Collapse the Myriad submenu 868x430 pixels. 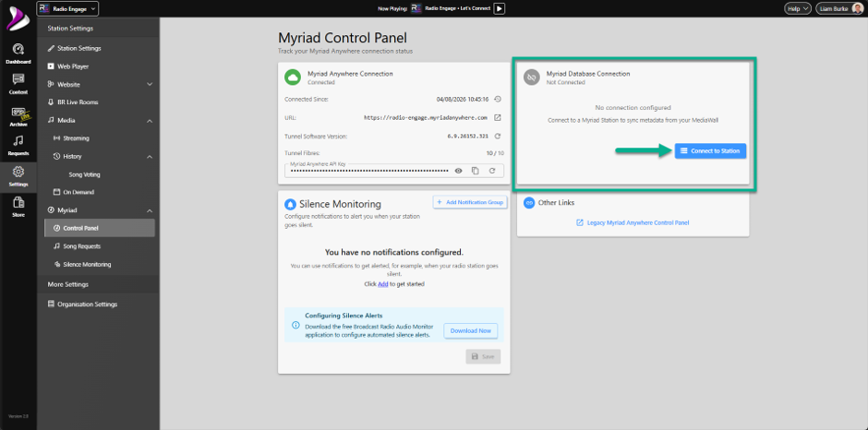click(150, 210)
